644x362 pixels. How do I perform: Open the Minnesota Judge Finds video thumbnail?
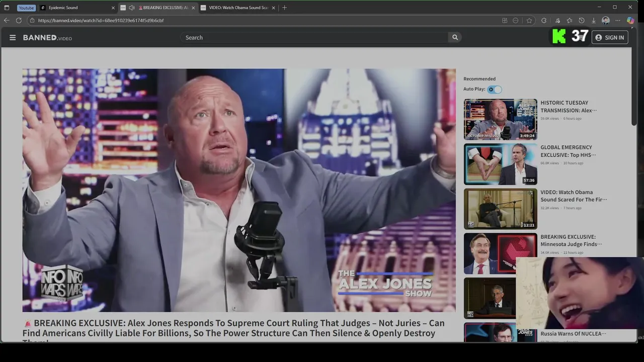[x=490, y=253]
